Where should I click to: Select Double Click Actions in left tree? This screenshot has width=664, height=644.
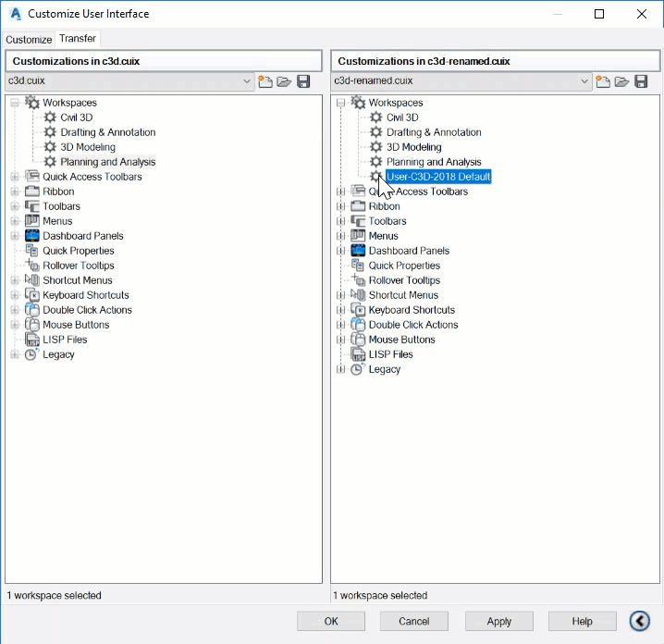87,310
